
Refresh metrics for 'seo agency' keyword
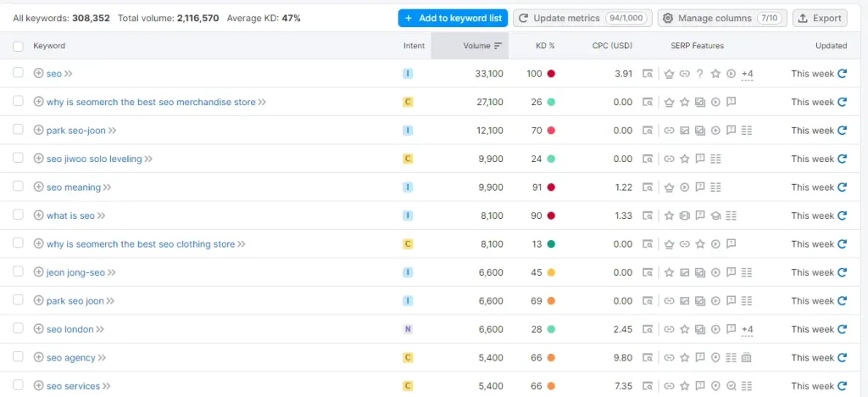[842, 358]
